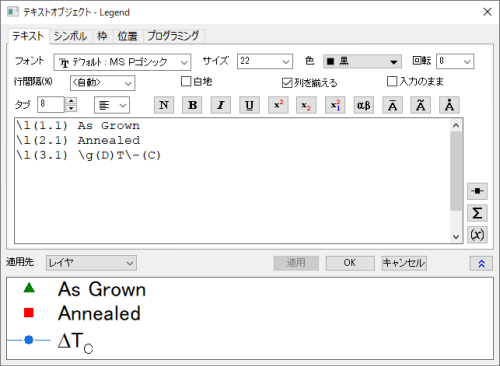Toggle Underline formatting
The width and height of the screenshot is (500, 366).
point(249,105)
